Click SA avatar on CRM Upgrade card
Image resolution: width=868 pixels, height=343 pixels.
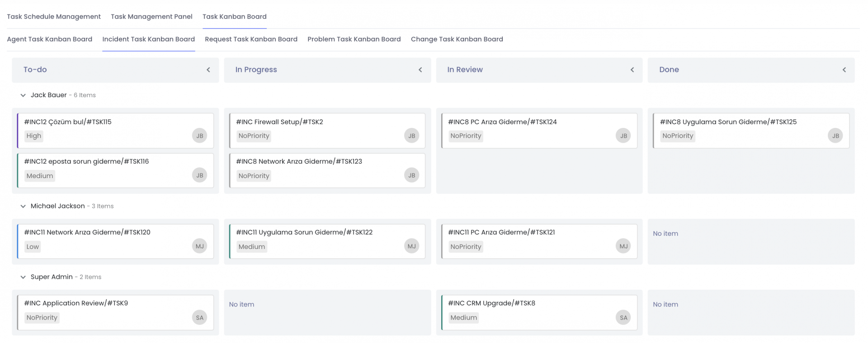(x=623, y=318)
